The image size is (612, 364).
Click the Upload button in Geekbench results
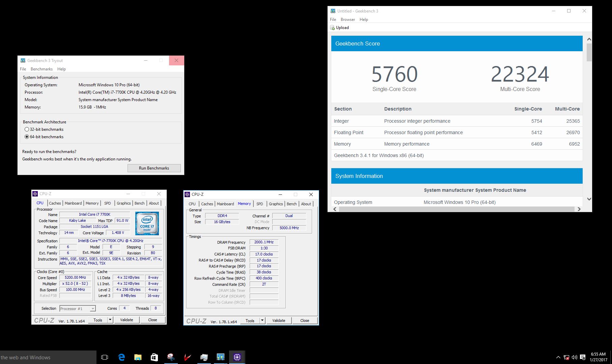[339, 28]
